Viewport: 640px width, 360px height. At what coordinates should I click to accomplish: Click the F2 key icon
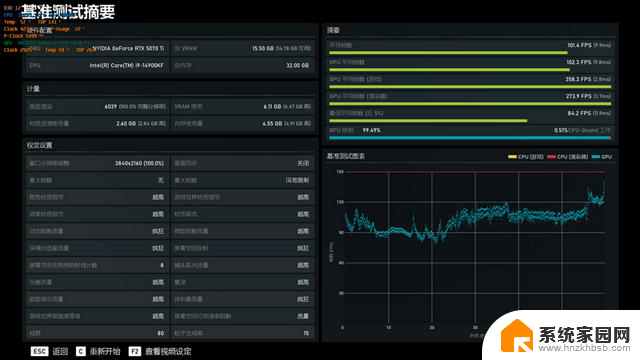click(x=135, y=351)
